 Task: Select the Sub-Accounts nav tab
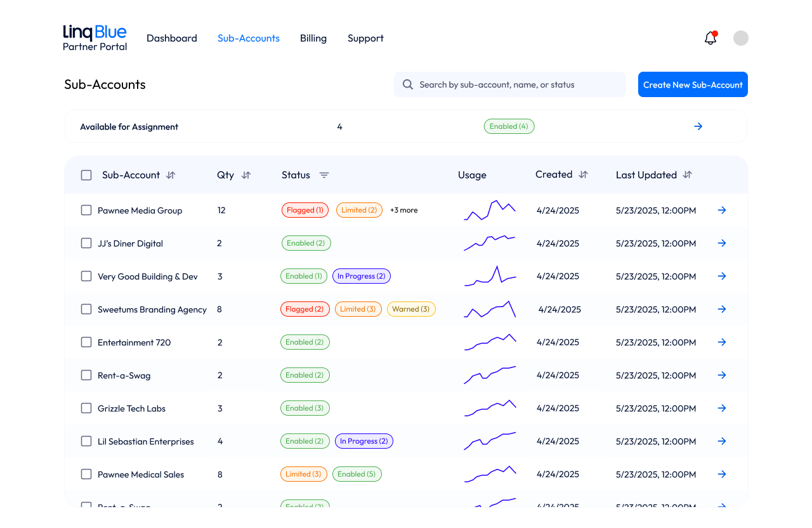coord(249,38)
